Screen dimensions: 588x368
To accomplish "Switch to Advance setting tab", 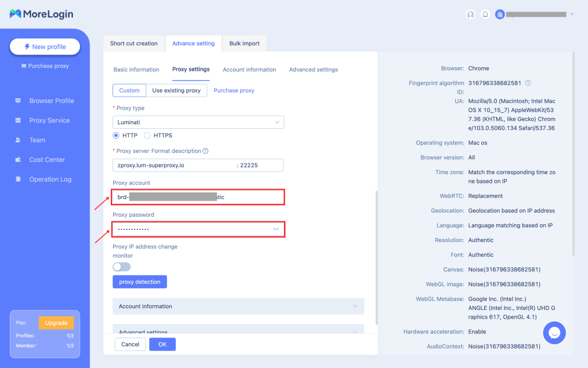I will (194, 44).
